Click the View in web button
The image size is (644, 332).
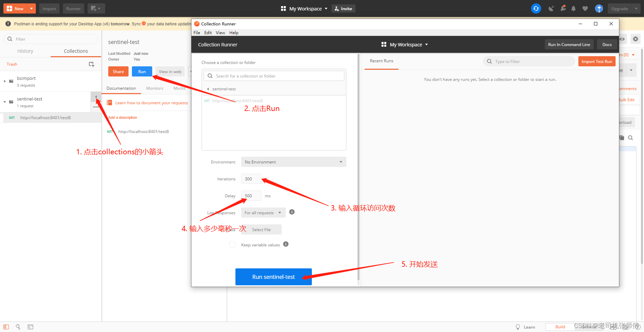170,71
